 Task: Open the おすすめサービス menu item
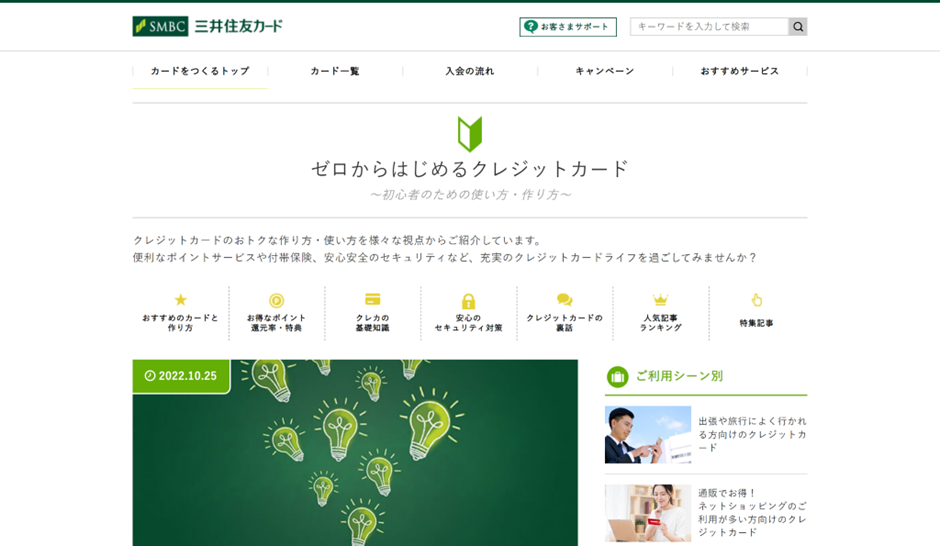coord(739,71)
